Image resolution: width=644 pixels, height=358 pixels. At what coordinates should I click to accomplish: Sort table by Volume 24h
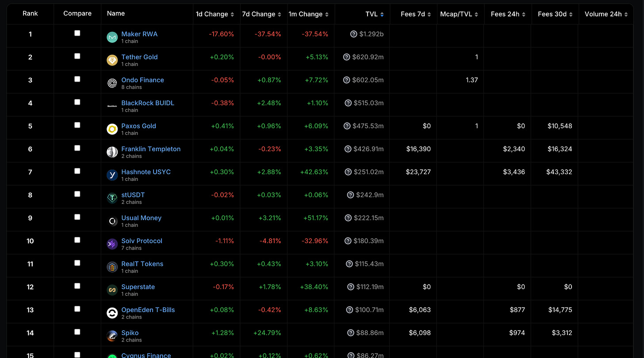(606, 14)
